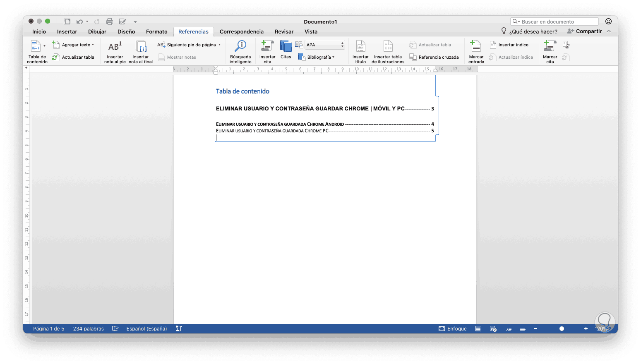Click the Referencia cruzada button
641x364 pixels.
click(434, 57)
